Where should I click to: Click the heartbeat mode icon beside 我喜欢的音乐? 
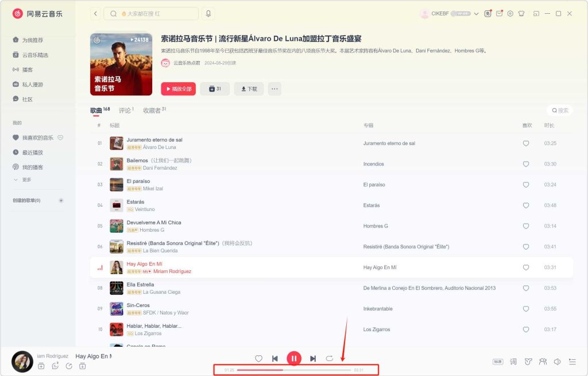[x=60, y=137]
